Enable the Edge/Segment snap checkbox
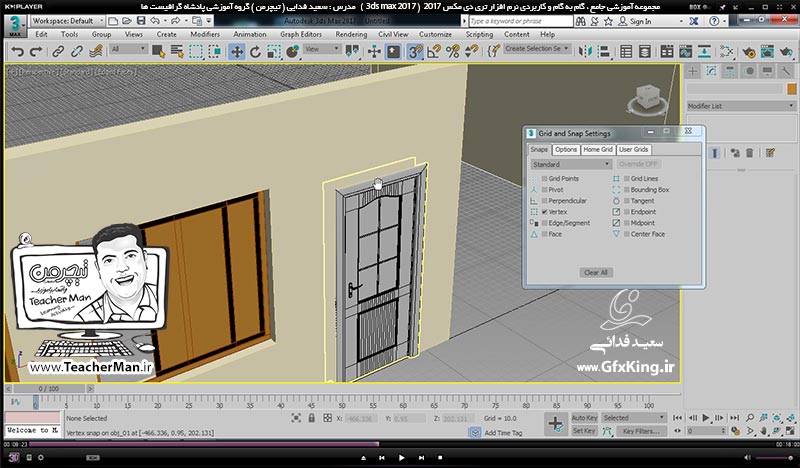The width and height of the screenshot is (800, 468). 544,223
